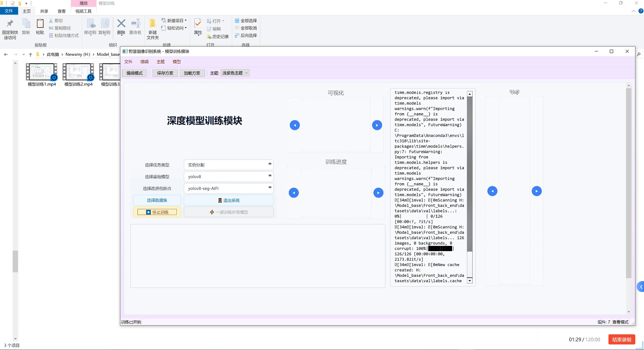Click the 重命名 icon in Explorer ribbon
This screenshot has width=644, height=350.
(x=135, y=24)
